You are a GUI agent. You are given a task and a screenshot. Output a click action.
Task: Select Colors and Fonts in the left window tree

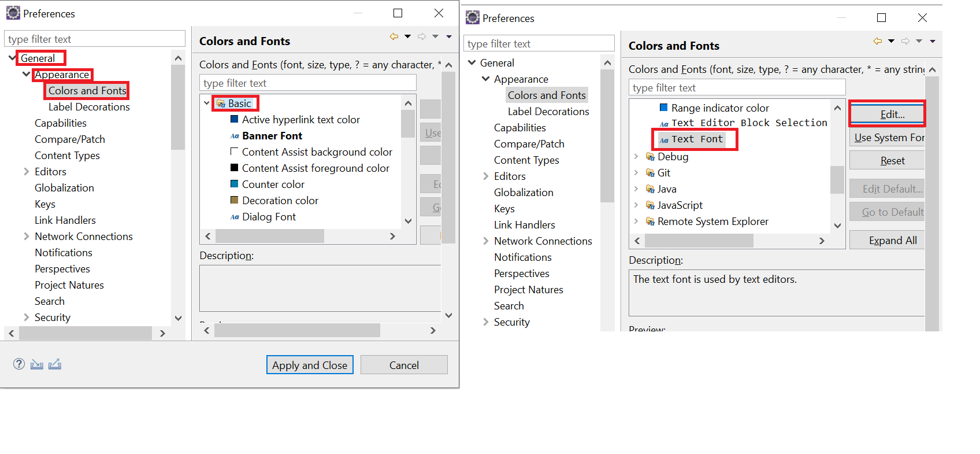click(x=87, y=91)
